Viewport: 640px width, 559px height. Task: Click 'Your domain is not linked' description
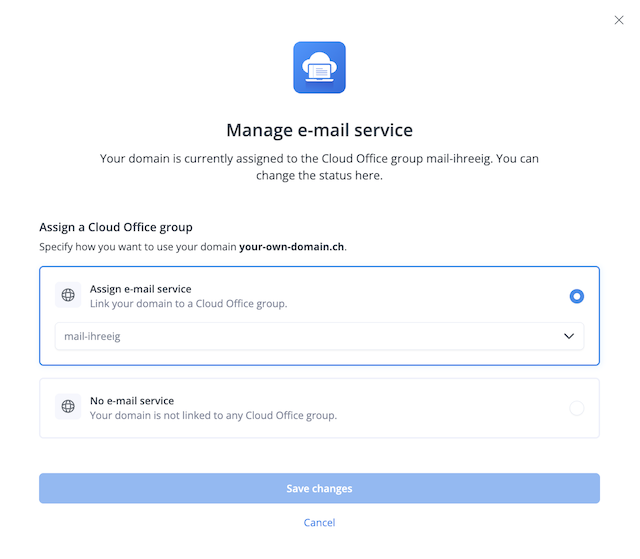[213, 415]
